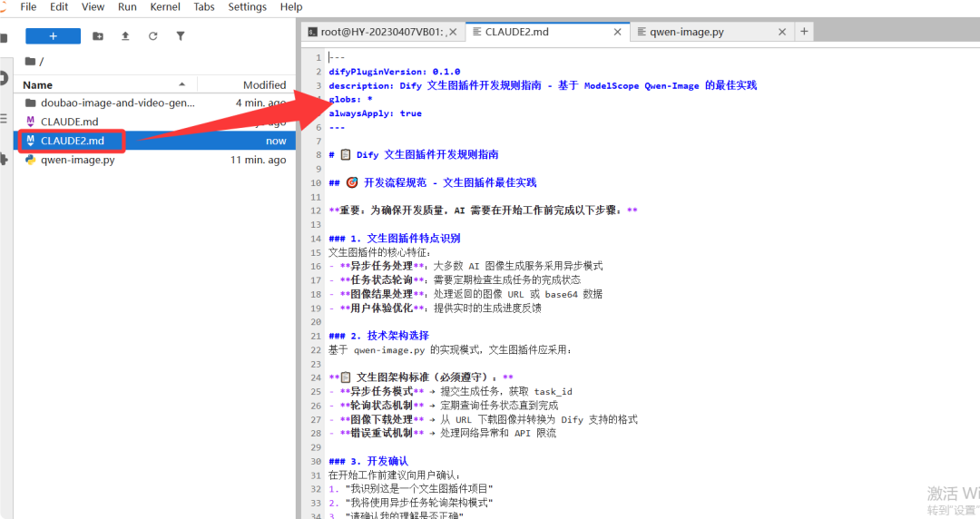Sort files by Modified column

[264, 85]
